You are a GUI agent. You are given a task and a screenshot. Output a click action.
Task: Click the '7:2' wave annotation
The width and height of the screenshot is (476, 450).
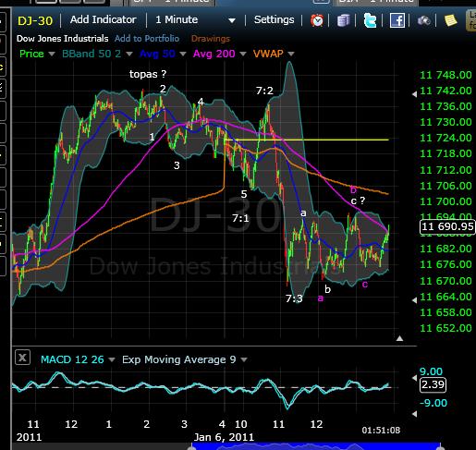[x=264, y=91]
